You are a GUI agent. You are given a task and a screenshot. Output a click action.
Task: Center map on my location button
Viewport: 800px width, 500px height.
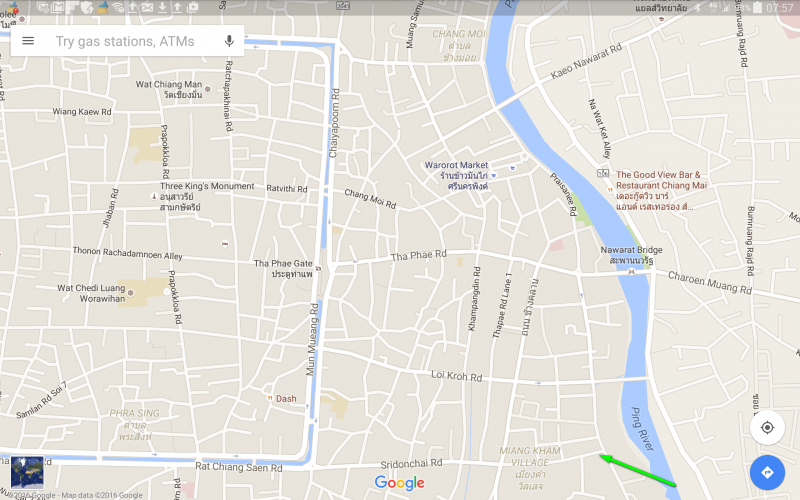[x=767, y=428]
